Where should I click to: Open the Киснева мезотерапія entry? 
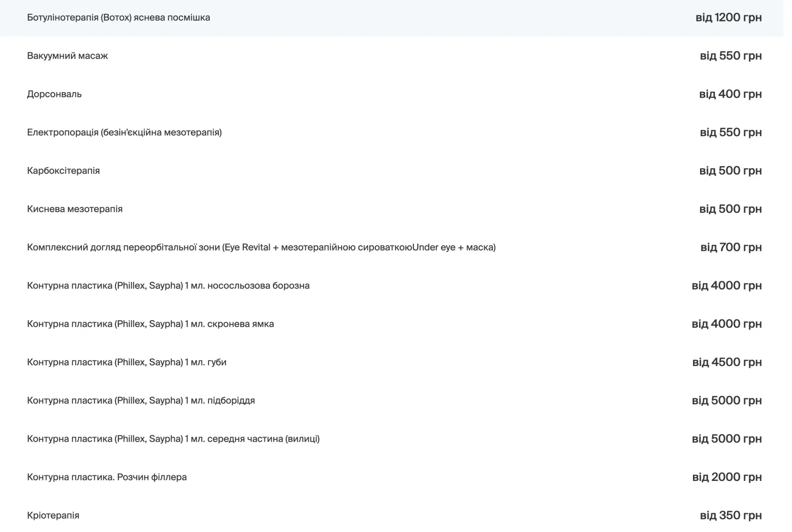(x=75, y=209)
